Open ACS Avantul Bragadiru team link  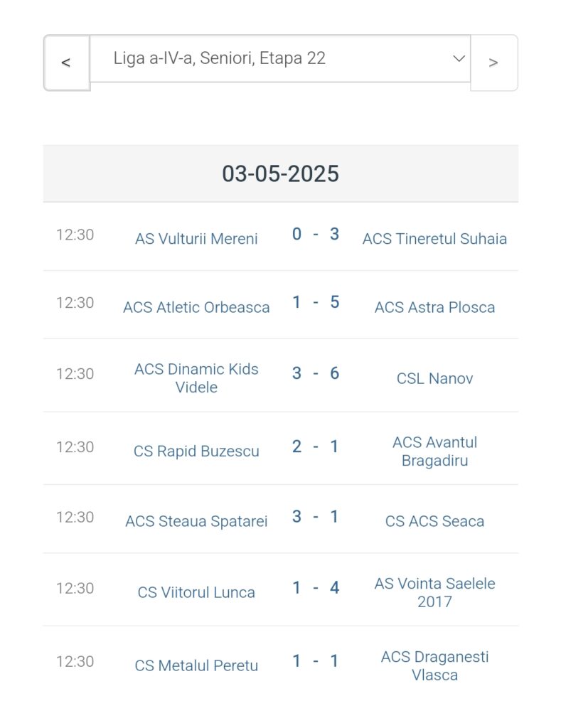[x=434, y=451]
